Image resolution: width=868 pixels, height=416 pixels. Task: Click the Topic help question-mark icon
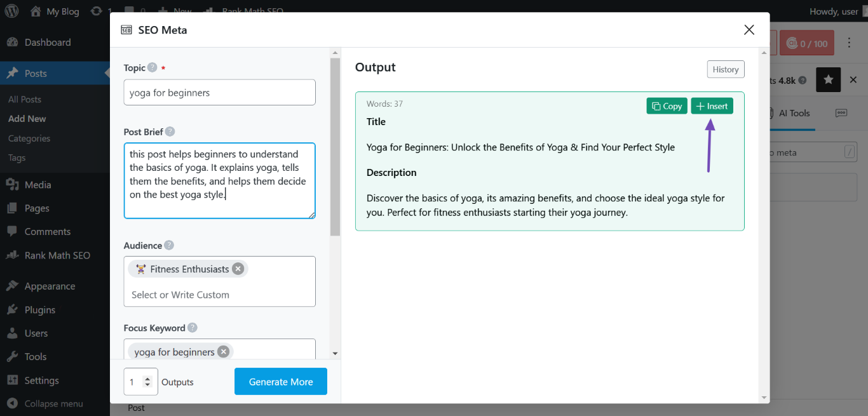[153, 67]
